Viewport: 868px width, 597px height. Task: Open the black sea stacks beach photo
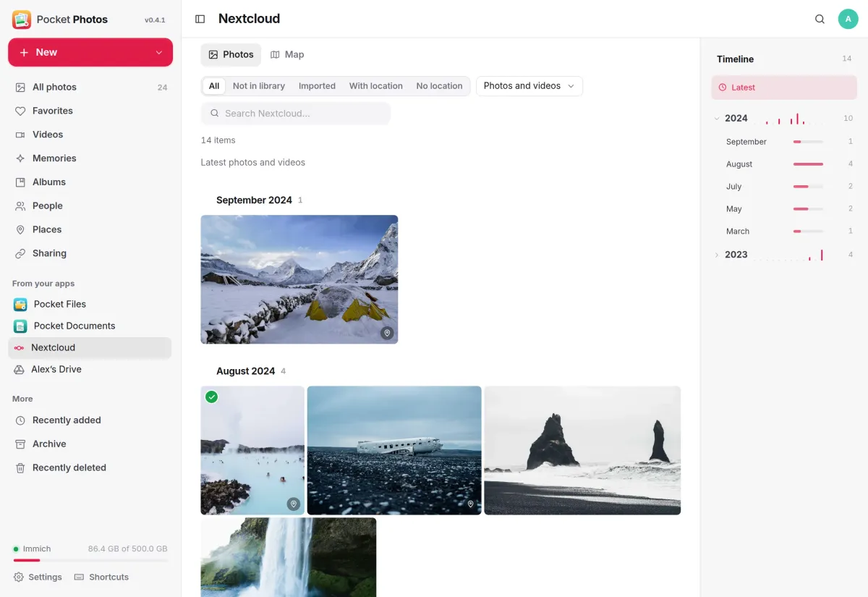point(582,450)
